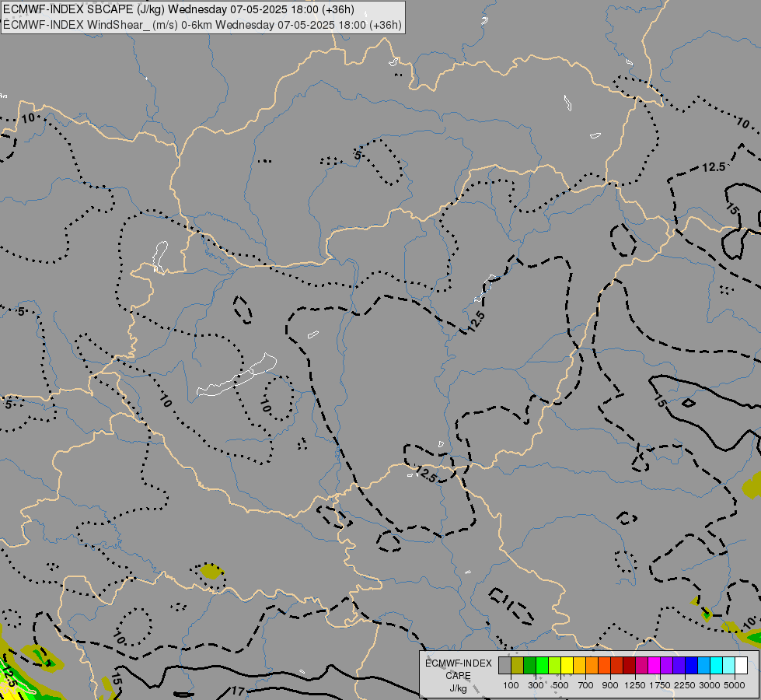Click the legend tick value '500'

(x=560, y=685)
